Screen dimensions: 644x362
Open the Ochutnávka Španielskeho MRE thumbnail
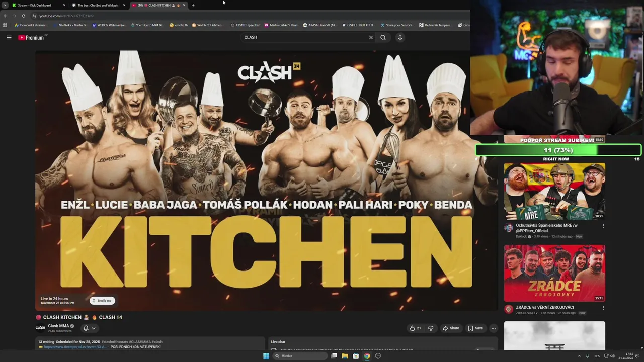coord(554,191)
